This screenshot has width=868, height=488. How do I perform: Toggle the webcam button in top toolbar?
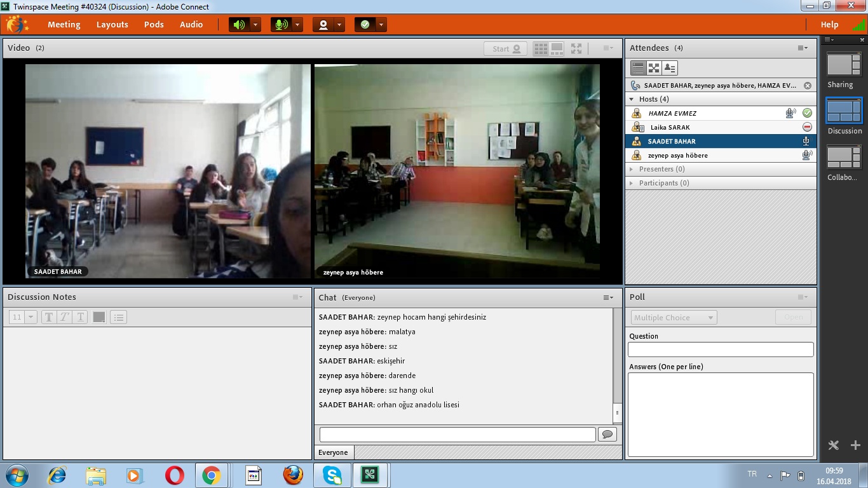click(x=323, y=25)
